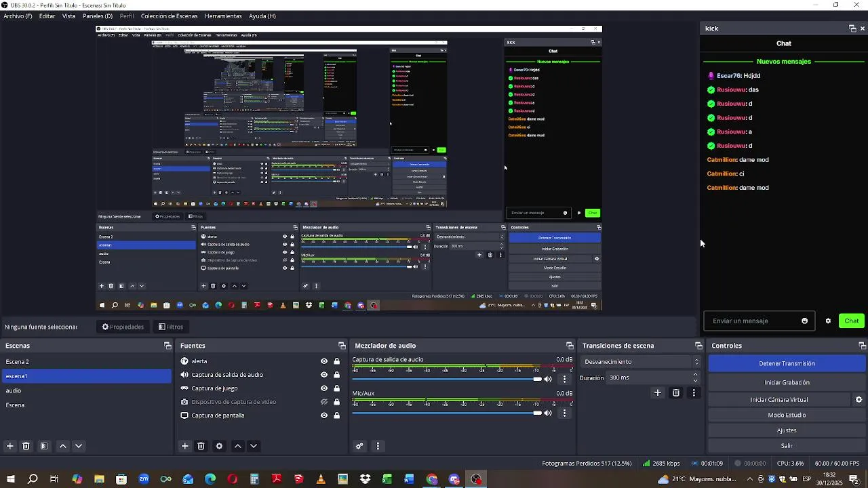Mute Captura de salida de audio channel
Viewport: 868px width, 488px height.
tap(548, 379)
